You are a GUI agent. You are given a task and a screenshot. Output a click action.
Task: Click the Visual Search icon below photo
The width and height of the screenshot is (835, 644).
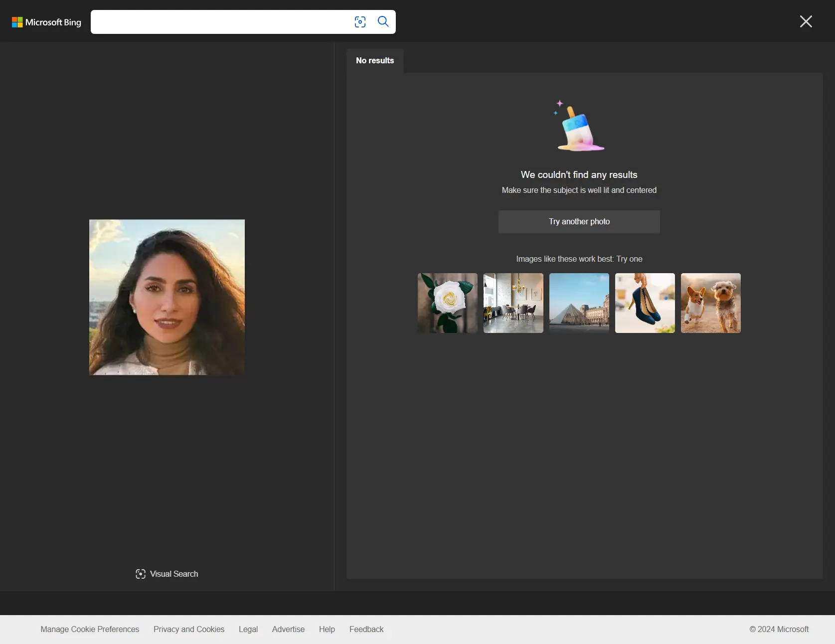(x=141, y=574)
